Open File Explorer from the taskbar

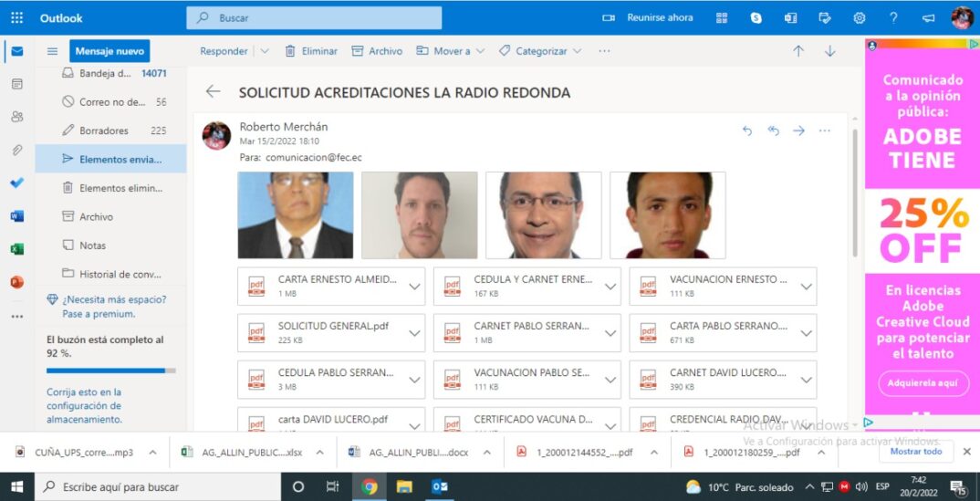404,486
